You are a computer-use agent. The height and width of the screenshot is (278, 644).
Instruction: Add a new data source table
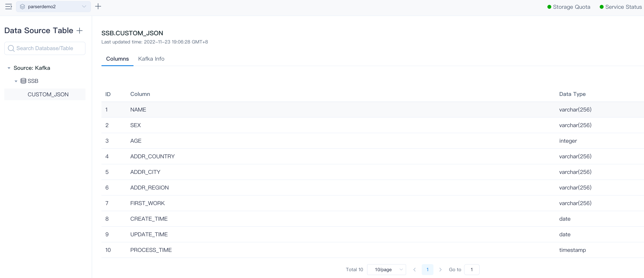(79, 30)
